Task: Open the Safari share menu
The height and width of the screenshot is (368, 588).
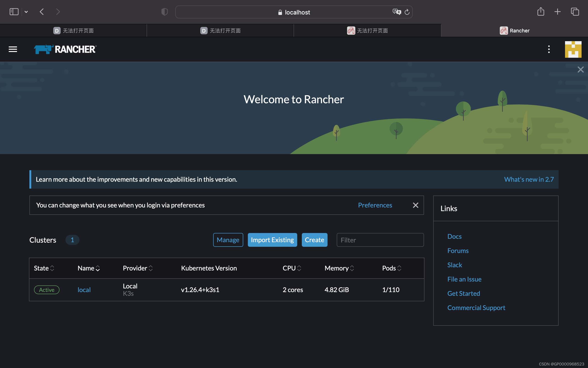Action: 541,11
